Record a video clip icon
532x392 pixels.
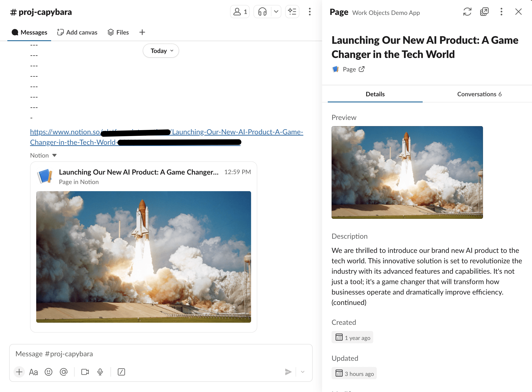[85, 372]
